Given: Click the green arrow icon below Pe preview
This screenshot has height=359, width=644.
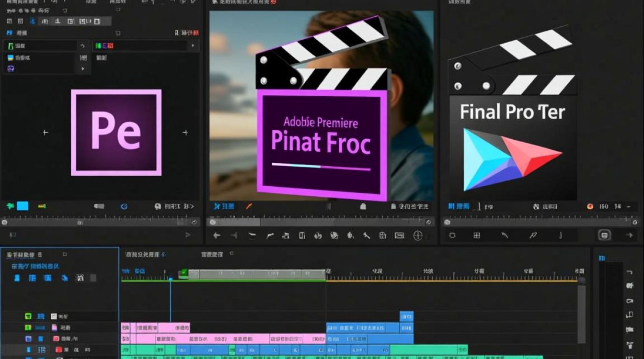Looking at the screenshot, I should (x=10, y=206).
